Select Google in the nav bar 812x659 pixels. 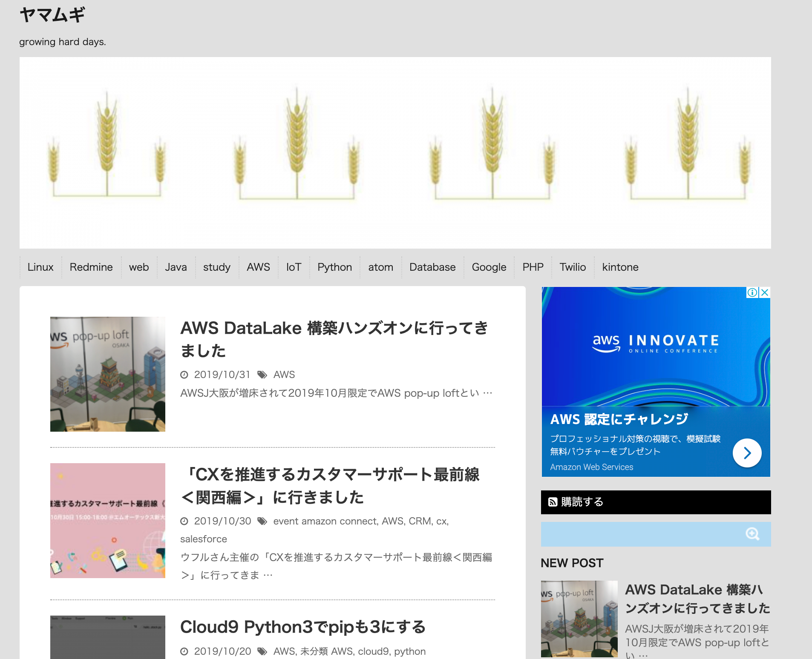[x=489, y=267]
